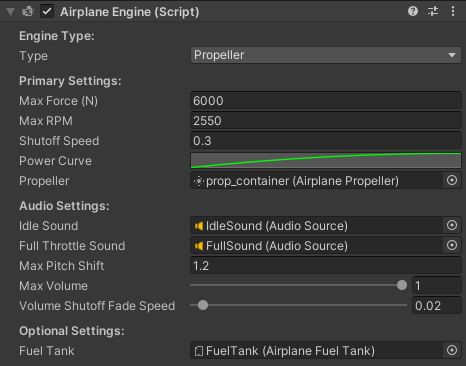Click the Max Pitch Shift field
The width and height of the screenshot is (466, 366).
(326, 266)
